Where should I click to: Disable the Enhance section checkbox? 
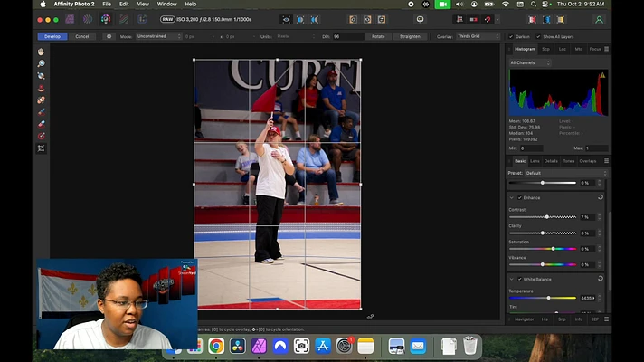click(519, 197)
